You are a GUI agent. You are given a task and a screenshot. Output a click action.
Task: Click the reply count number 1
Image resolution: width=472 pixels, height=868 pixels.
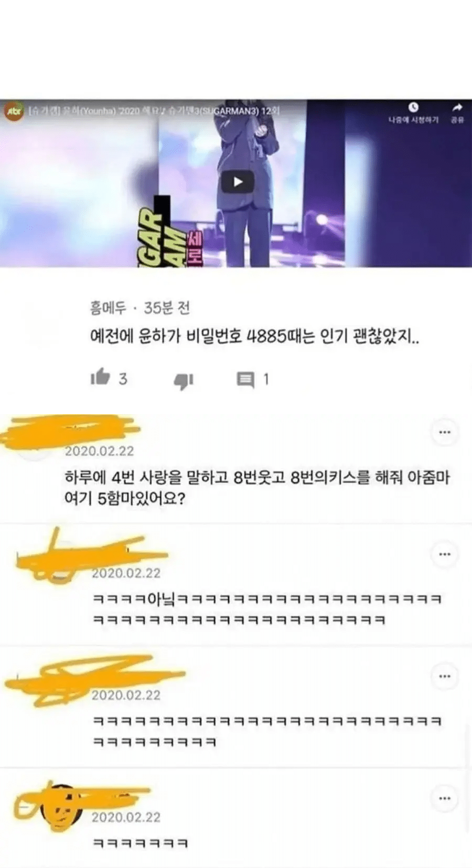[x=266, y=379]
